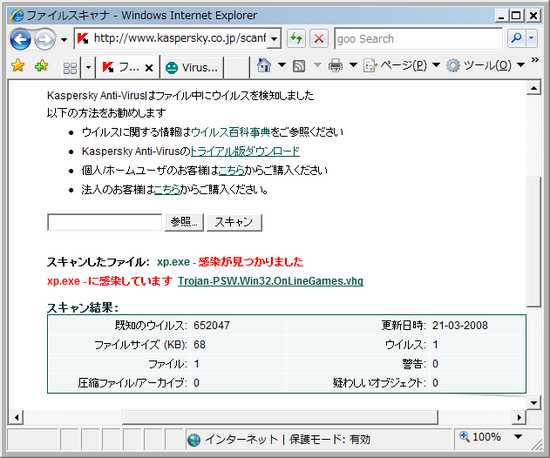Minimize the Internet Explorer window

[501, 16]
